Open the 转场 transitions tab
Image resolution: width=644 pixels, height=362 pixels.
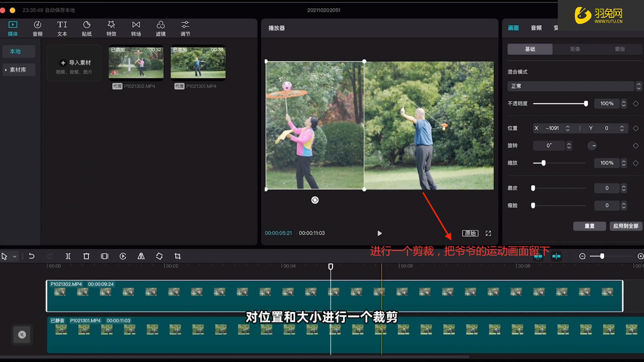pos(136,28)
